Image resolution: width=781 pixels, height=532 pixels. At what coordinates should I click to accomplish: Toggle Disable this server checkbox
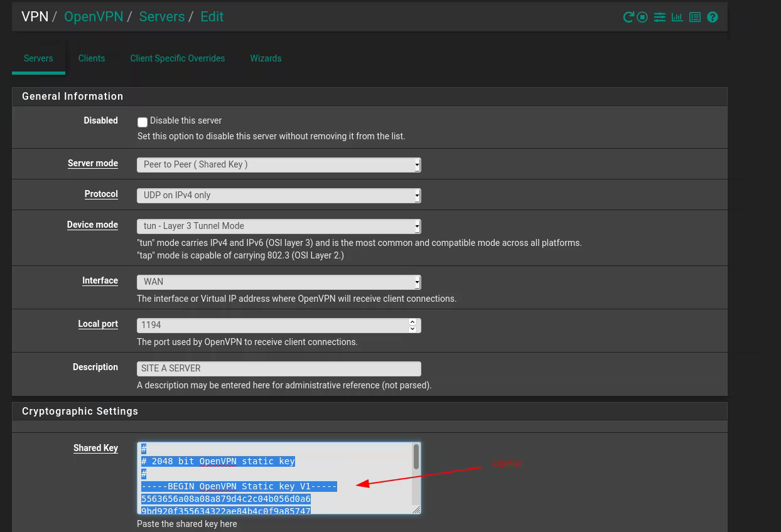click(x=143, y=122)
